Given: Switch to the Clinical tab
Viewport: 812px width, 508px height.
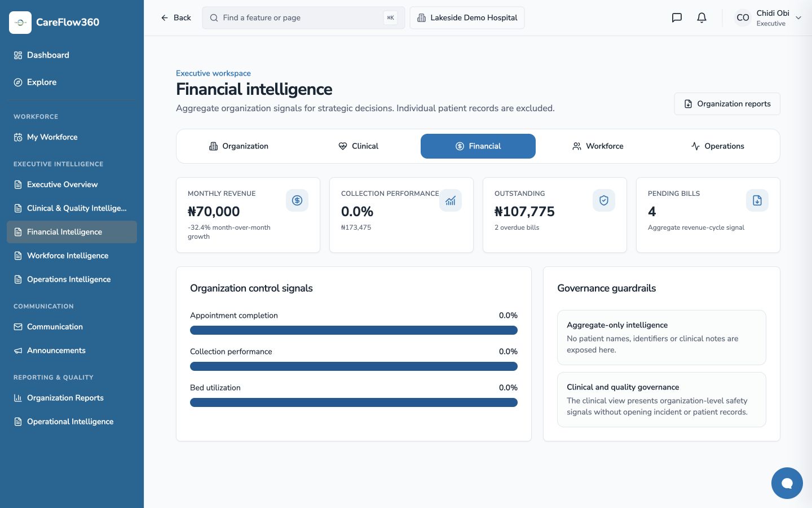Looking at the screenshot, I should [x=358, y=146].
